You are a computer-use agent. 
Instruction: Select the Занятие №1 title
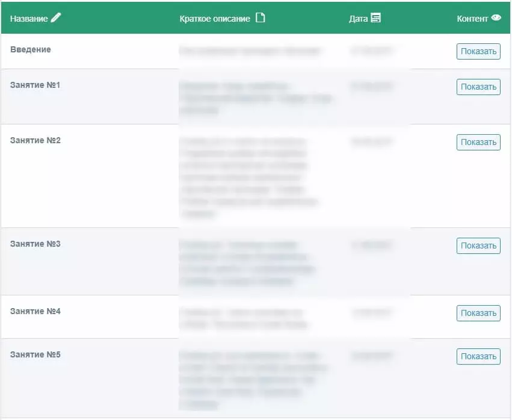[x=35, y=85]
